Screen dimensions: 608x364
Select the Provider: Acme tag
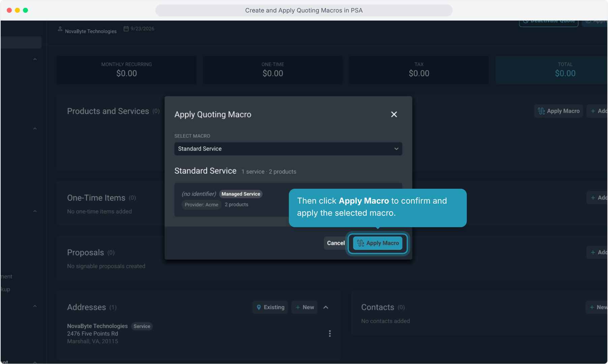click(x=201, y=205)
